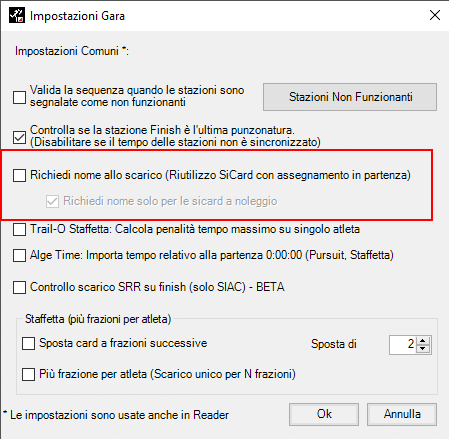This screenshot has width=449, height=439.
Task: Enable 'Richiedi nome allo scarico' checkbox
Action: [19, 175]
